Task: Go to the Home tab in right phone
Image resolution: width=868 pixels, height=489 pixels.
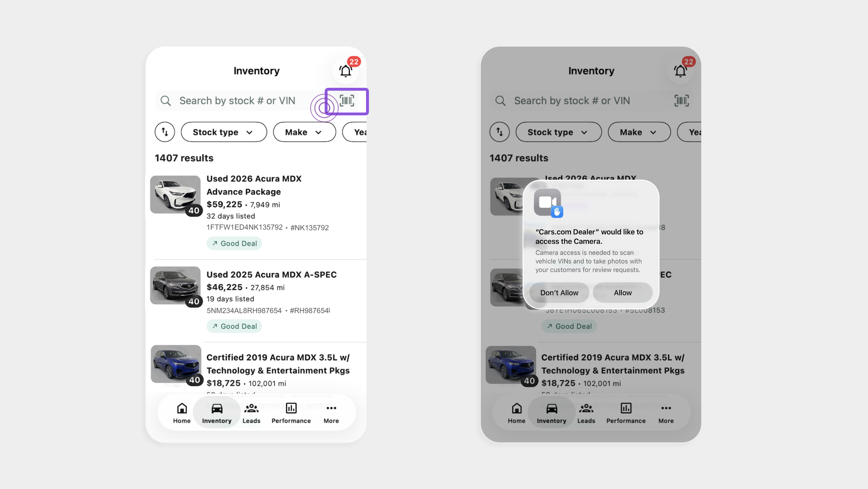Action: 517,413
